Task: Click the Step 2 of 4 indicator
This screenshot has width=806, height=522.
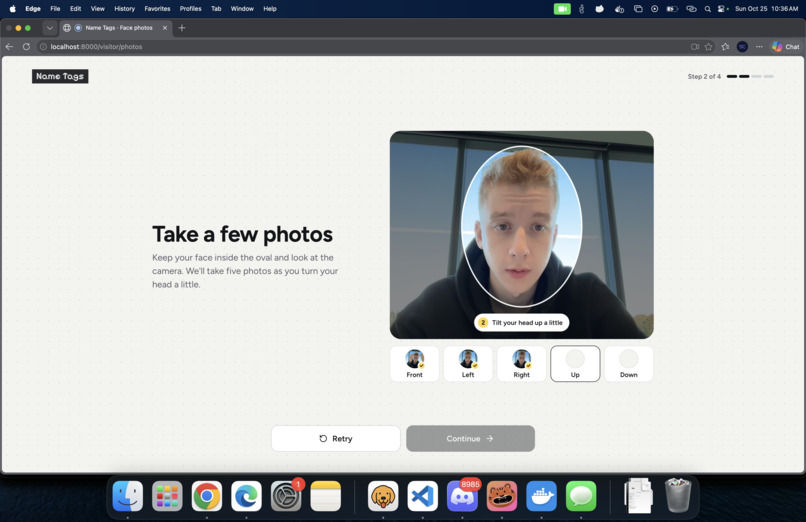Action: (x=730, y=76)
